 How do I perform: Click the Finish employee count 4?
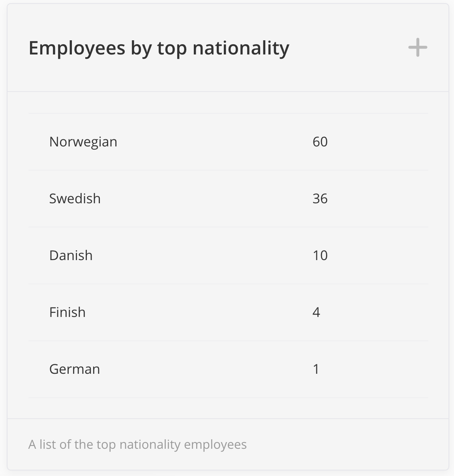(x=316, y=312)
